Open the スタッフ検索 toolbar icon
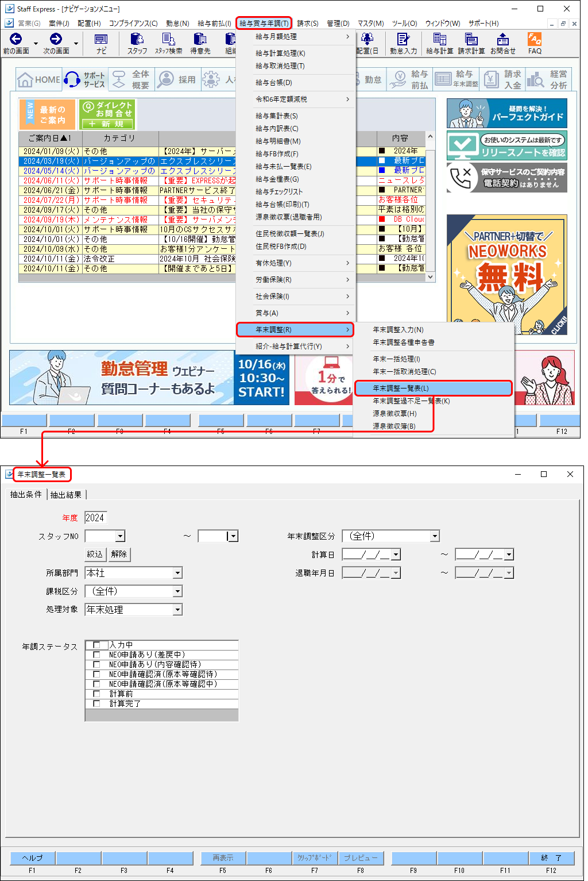The image size is (588, 881). pos(168,43)
